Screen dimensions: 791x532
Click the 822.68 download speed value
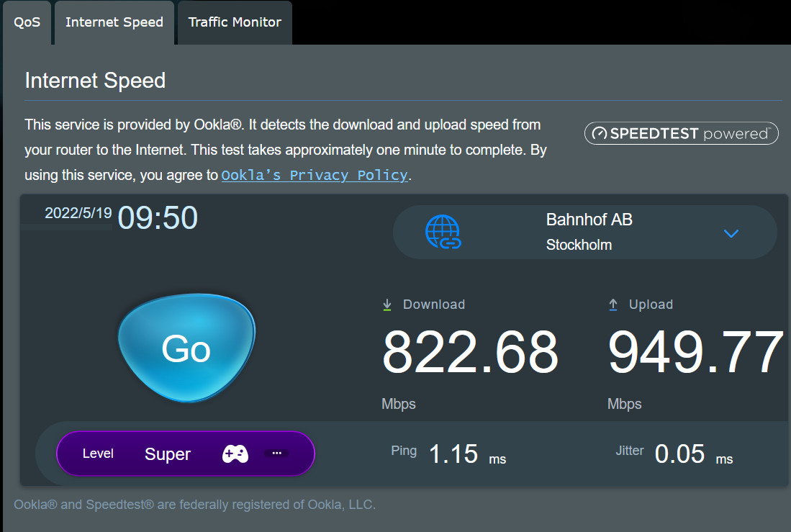click(470, 353)
